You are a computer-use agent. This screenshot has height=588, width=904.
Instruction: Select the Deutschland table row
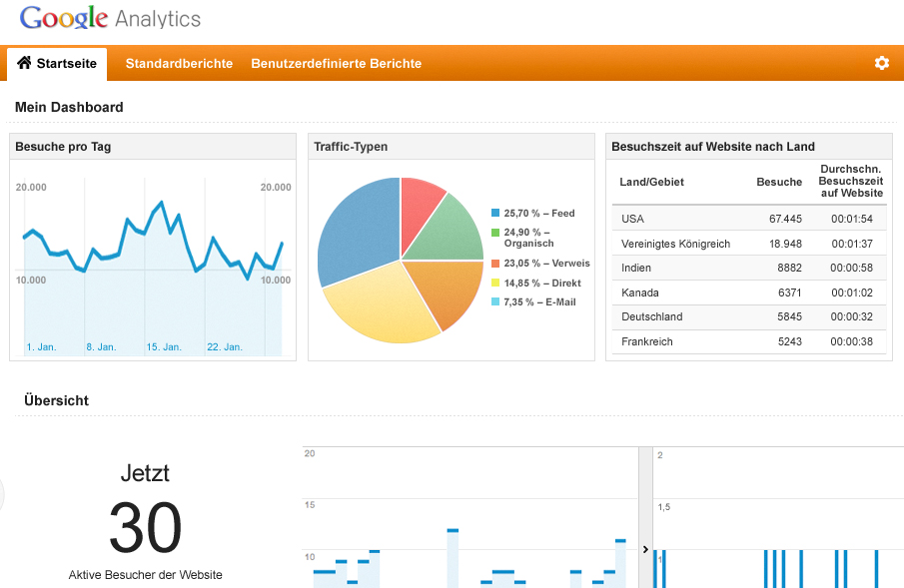point(748,316)
